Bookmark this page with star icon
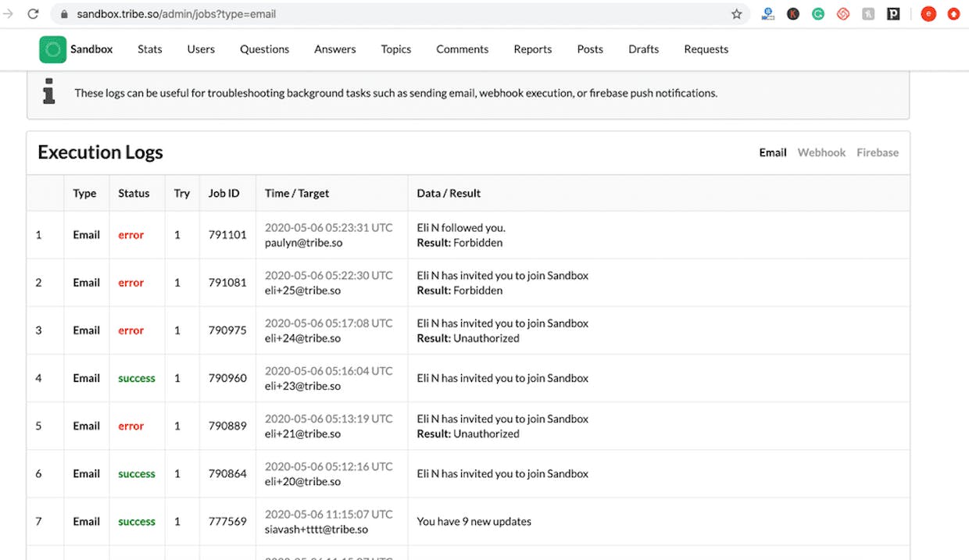Screen dimensions: 969x560 tap(736, 14)
